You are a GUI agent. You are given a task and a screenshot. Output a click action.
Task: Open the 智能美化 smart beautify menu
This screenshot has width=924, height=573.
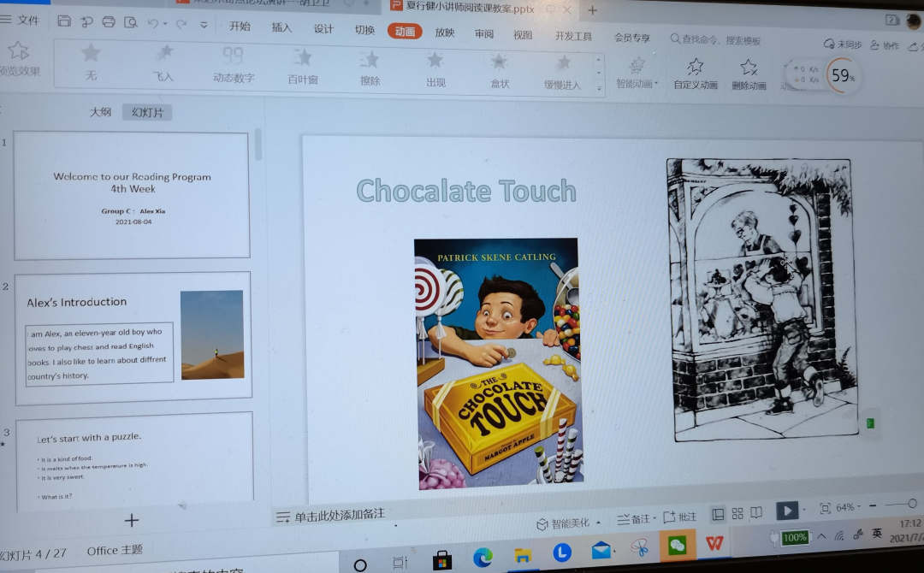[569, 523]
